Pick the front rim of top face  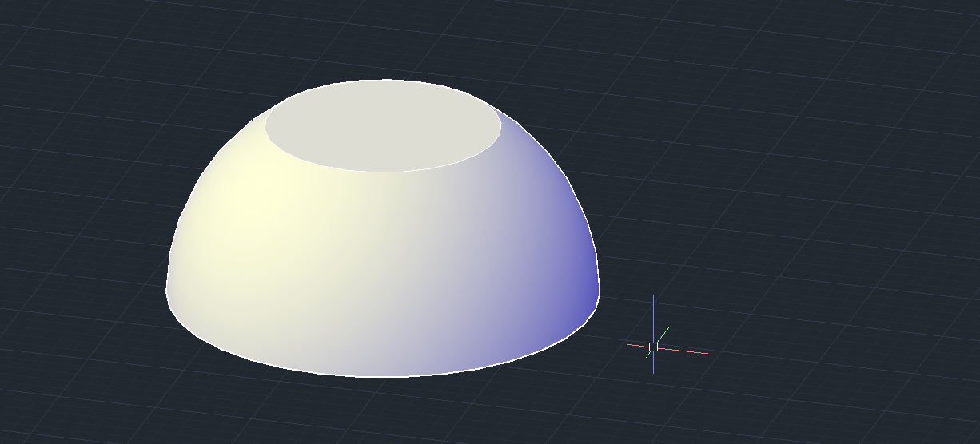coord(384,171)
